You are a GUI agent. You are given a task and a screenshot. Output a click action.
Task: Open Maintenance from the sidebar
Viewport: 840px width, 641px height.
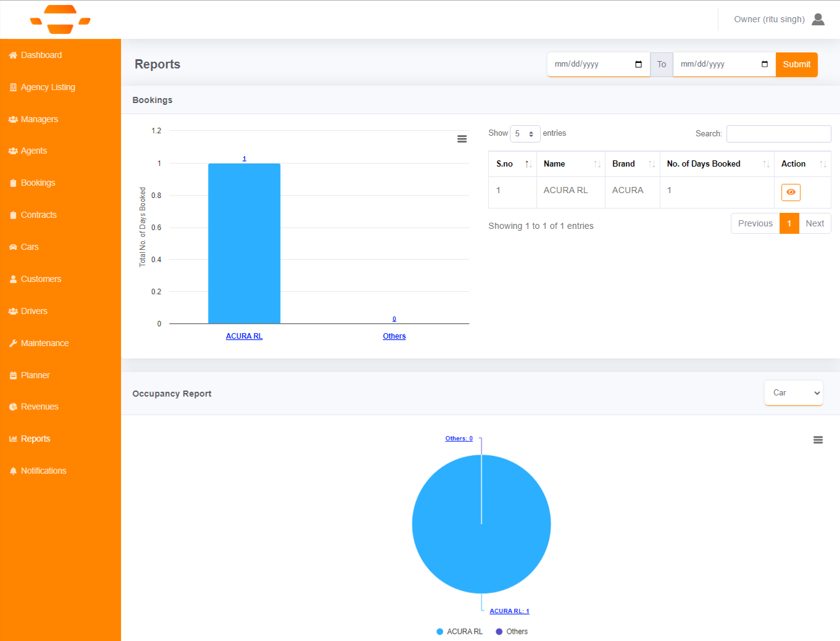point(44,343)
